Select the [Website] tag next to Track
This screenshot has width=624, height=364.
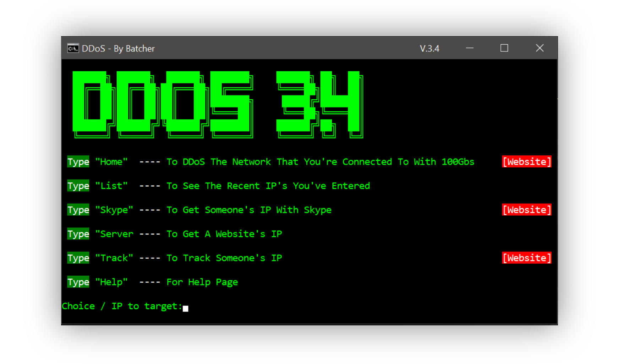pos(527,258)
